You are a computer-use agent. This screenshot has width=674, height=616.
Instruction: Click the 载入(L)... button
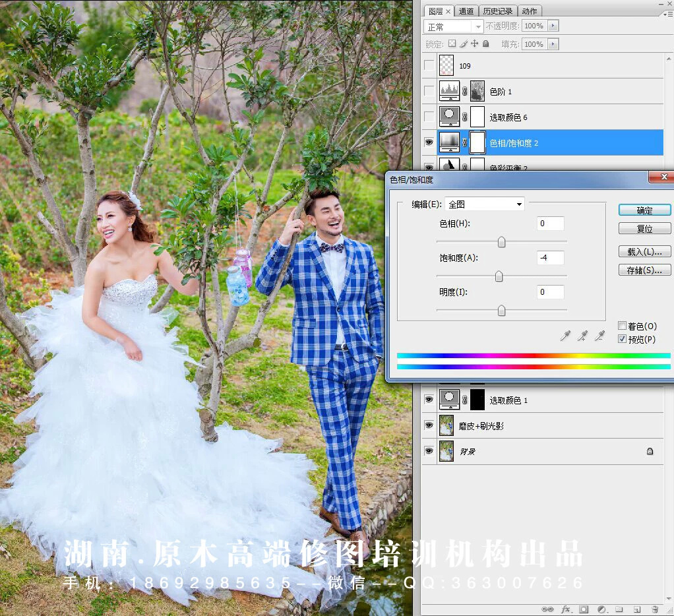(x=644, y=251)
